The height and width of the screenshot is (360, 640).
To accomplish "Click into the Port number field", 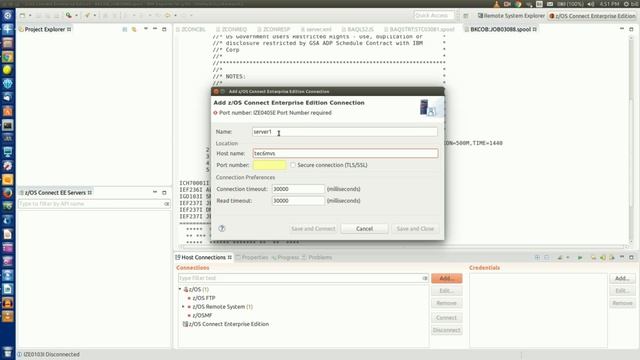I will 269,165.
